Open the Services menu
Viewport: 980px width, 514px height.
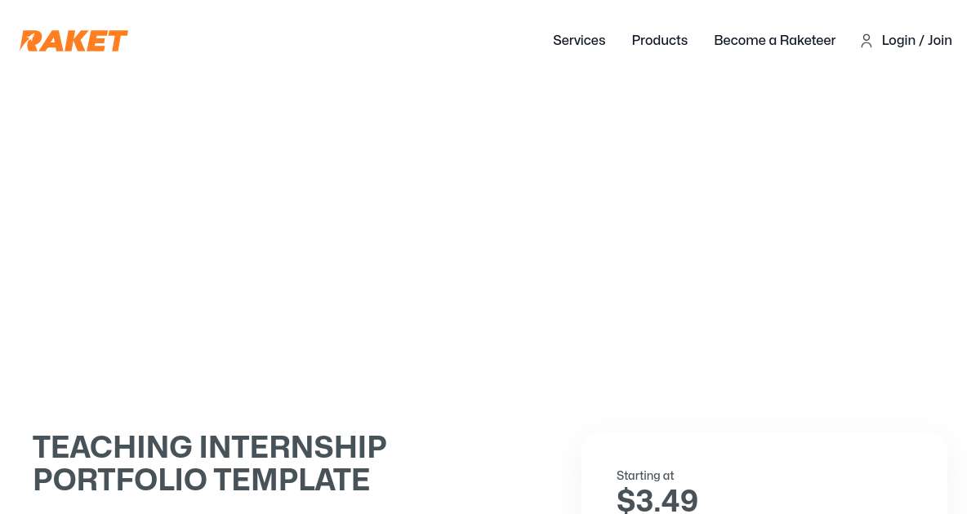pyautogui.click(x=579, y=40)
